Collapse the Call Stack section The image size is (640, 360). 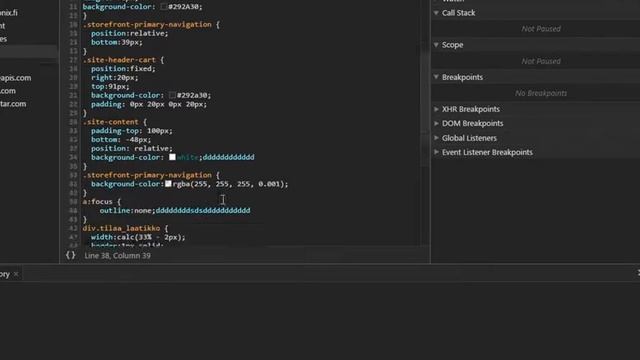coord(436,13)
